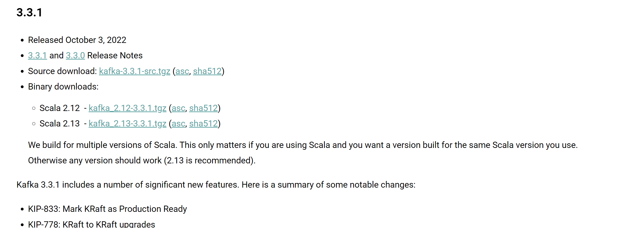Click the 'Source download:' label text
The height and width of the screenshot is (228, 644).
62,71
